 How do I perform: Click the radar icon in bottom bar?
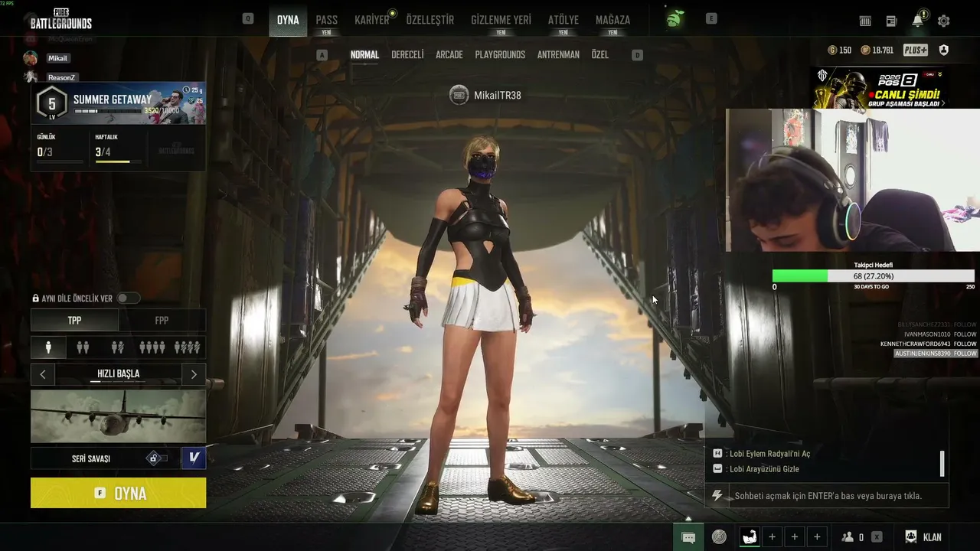coord(719,537)
